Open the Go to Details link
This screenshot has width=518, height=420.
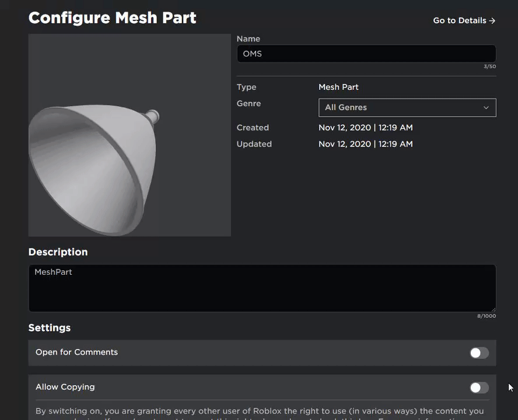click(x=464, y=20)
